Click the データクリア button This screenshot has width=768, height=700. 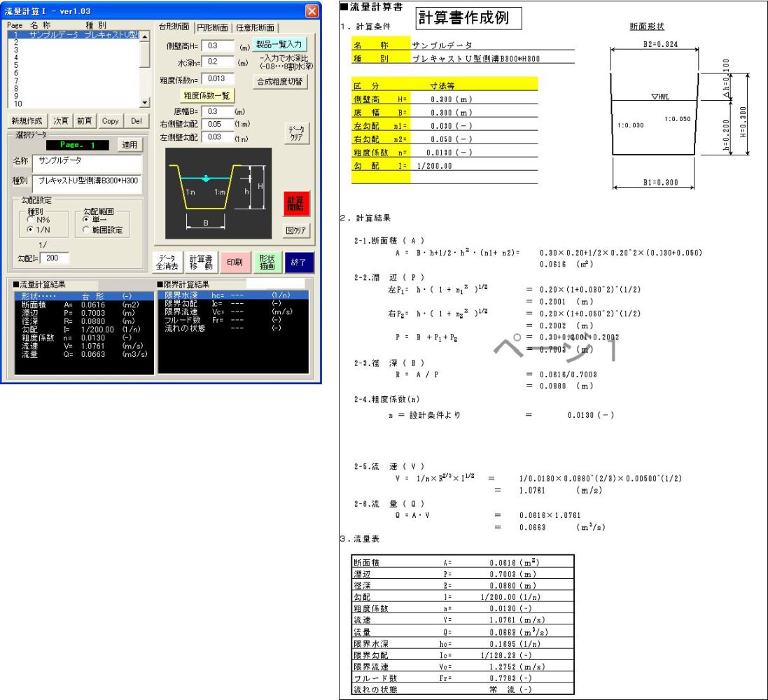point(296,133)
